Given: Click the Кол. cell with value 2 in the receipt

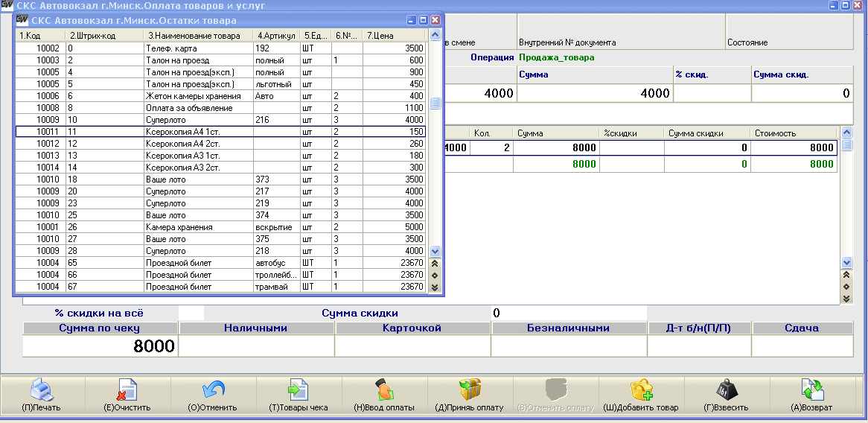Looking at the screenshot, I should click(x=491, y=148).
